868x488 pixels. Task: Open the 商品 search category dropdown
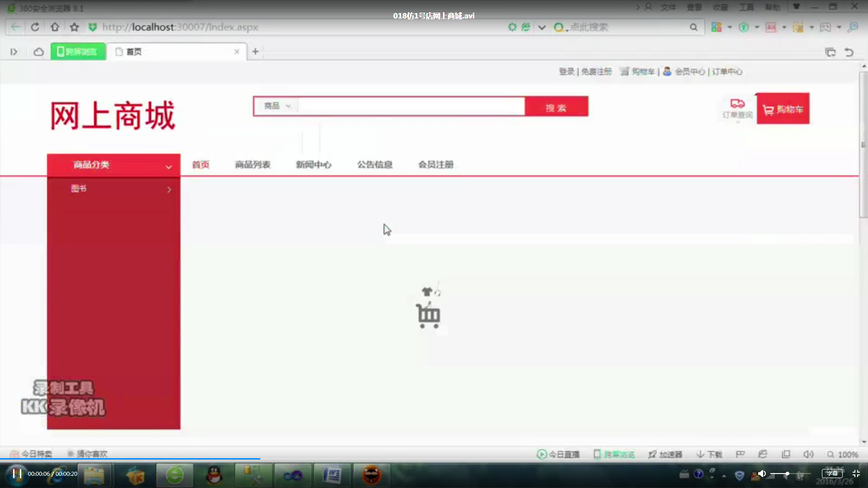pos(277,106)
